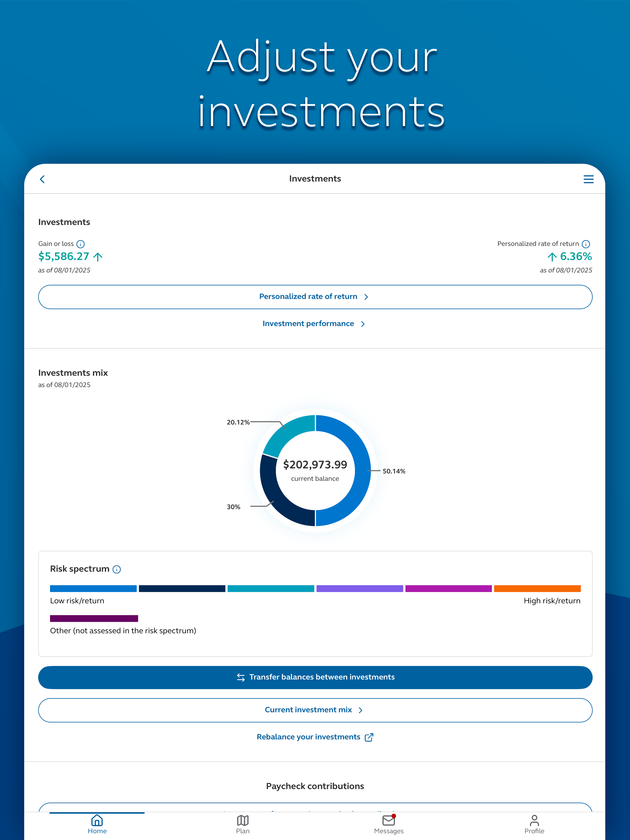Image resolution: width=630 pixels, height=840 pixels.
Task: Click the 30% chart label
Action: point(234,507)
